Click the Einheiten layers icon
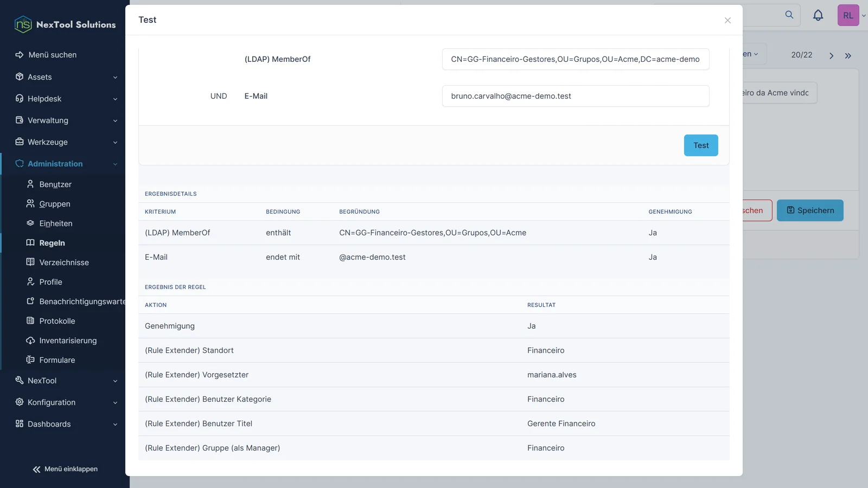 [30, 223]
